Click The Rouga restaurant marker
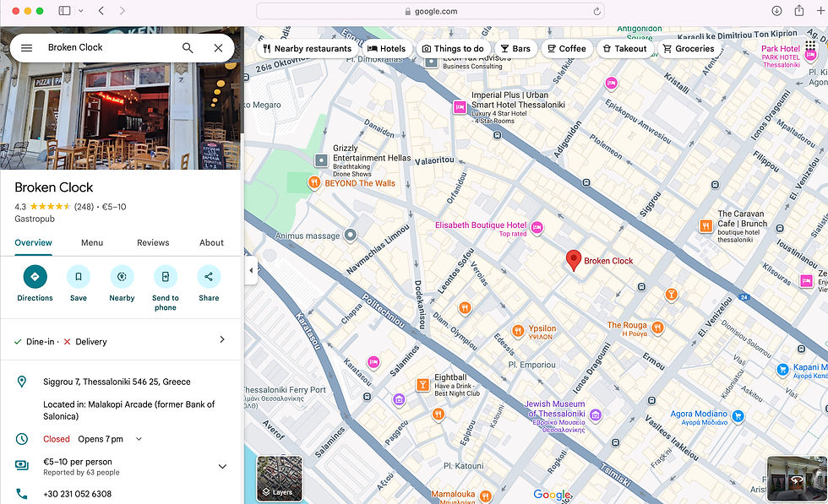The image size is (828, 504). pyautogui.click(x=657, y=328)
